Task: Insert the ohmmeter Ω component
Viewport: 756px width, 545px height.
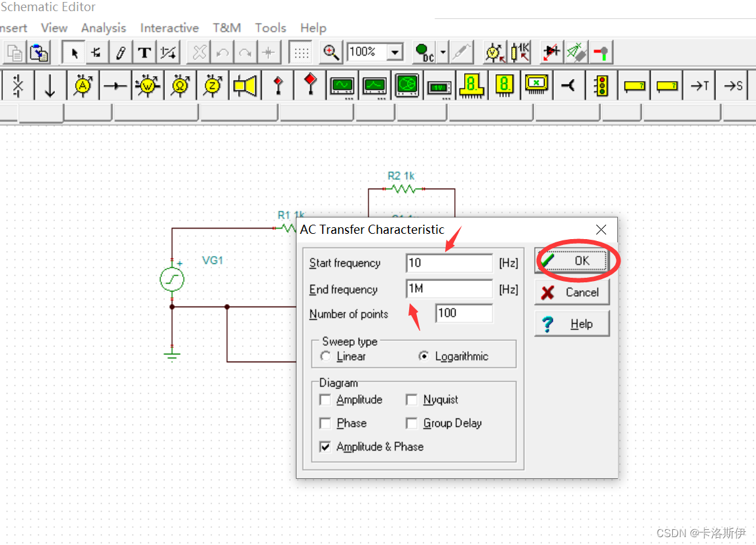Action: [180, 86]
